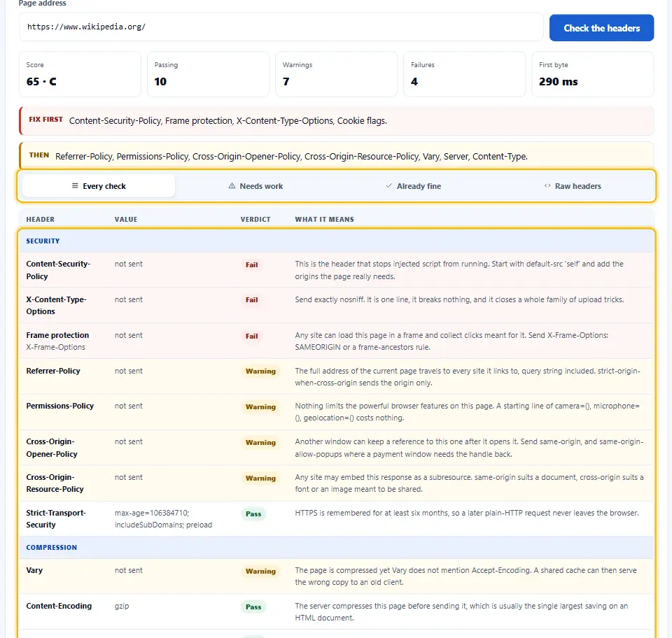The width and height of the screenshot is (672, 638).
Task: Select the Referrer-Policy header name
Action: (53, 371)
